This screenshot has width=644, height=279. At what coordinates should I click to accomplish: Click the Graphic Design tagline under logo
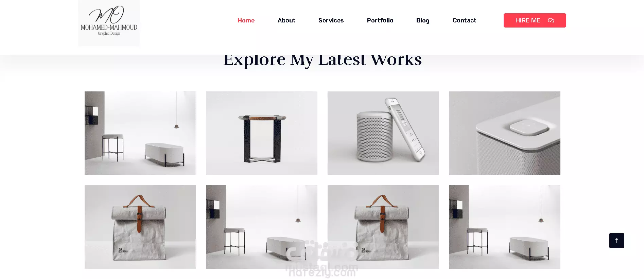pyautogui.click(x=109, y=33)
